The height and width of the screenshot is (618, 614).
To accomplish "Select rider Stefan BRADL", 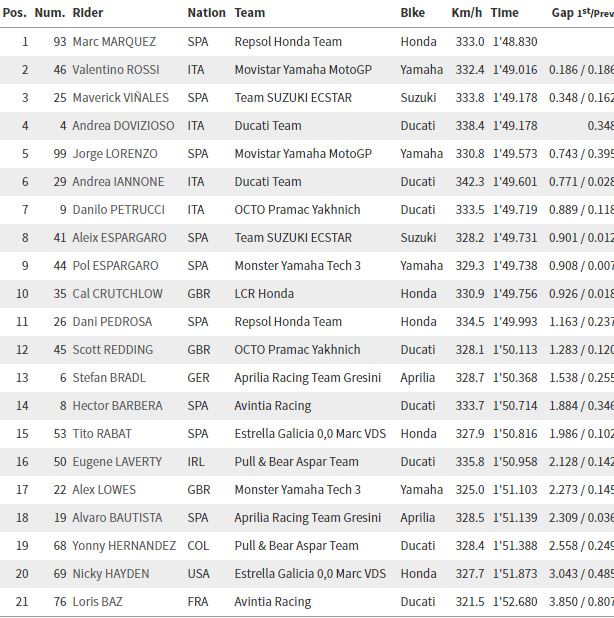I will click(109, 378).
